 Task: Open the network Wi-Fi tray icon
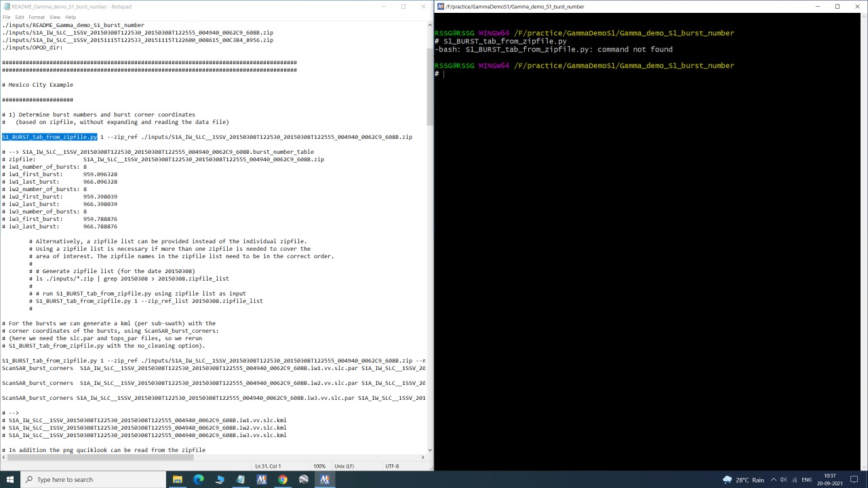click(793, 480)
